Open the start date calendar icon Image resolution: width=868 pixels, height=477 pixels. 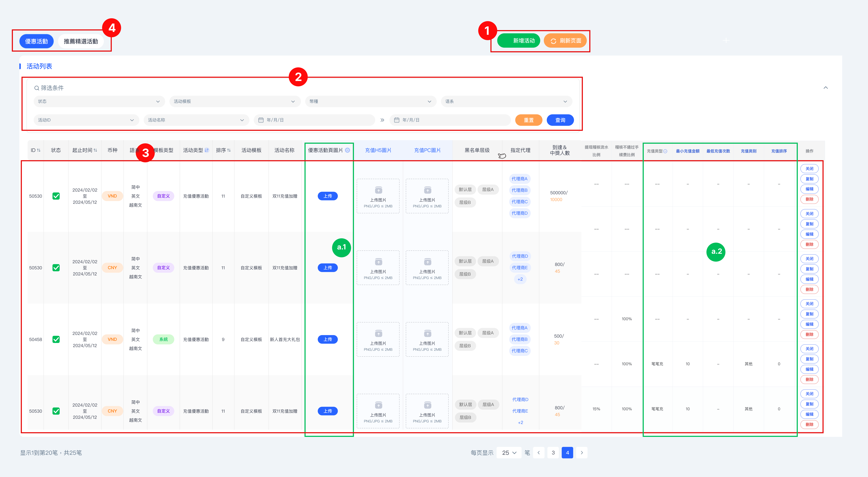(261, 120)
